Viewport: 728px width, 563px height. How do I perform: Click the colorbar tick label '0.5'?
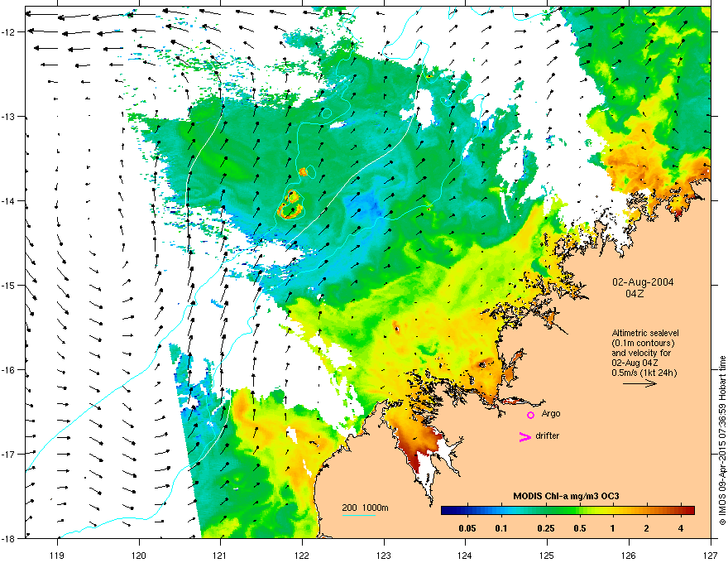(x=580, y=528)
